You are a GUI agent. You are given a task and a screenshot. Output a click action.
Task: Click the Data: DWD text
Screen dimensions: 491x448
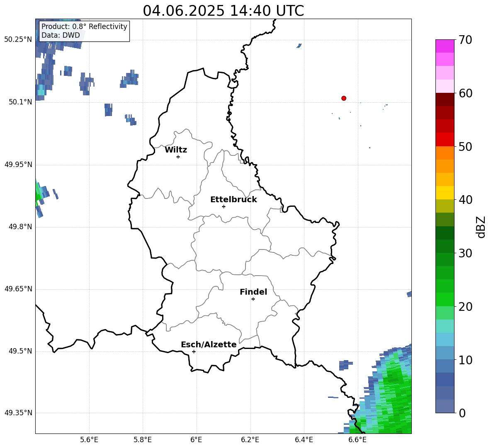[x=61, y=35]
